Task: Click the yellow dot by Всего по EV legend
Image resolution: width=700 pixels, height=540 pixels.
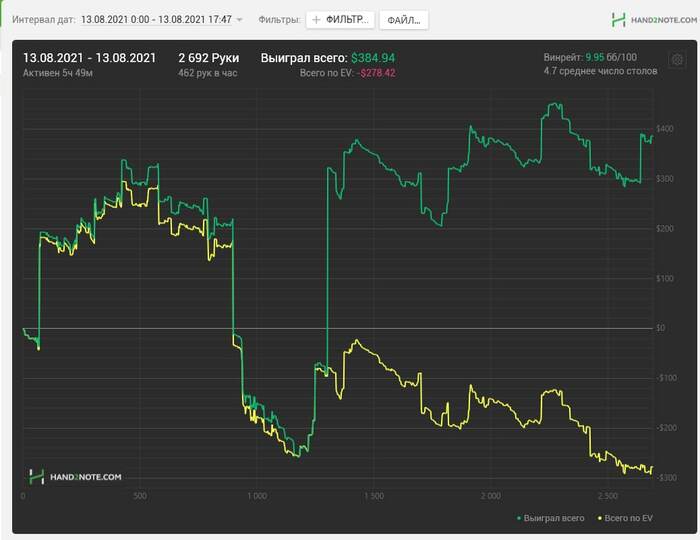Action: click(x=600, y=519)
